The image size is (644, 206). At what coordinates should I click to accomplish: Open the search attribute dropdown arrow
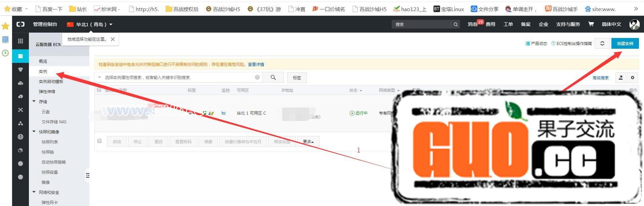click(x=99, y=77)
